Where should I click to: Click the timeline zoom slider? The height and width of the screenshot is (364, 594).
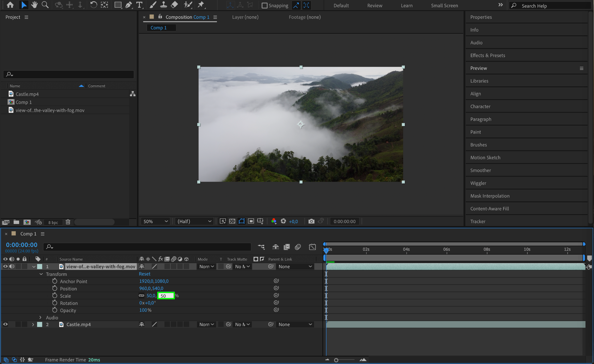coord(336,360)
